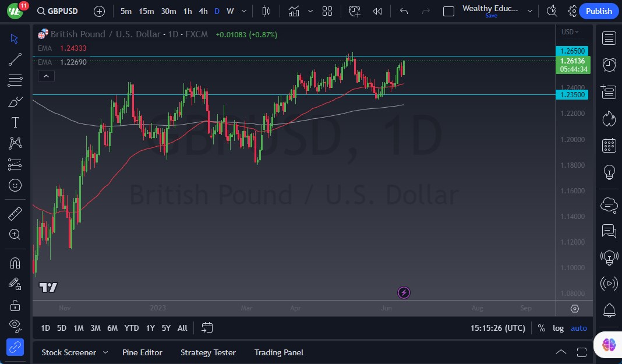Toggle hide all drawings eye
Image resolution: width=622 pixels, height=364 pixels.
pyautogui.click(x=15, y=326)
